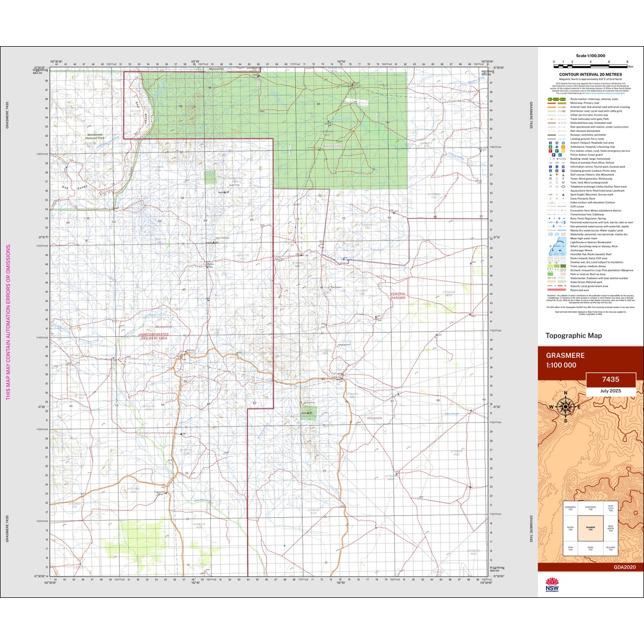
Task: Click the green Ambulance symbol in legend
Action: pyautogui.click(x=550, y=147)
